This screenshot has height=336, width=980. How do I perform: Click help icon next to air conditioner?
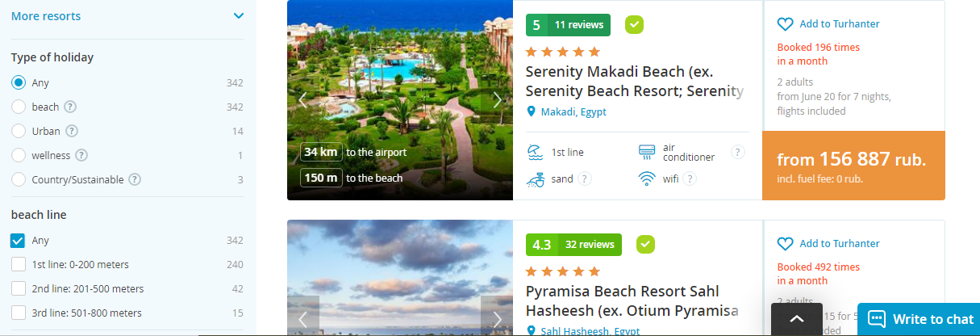click(737, 152)
